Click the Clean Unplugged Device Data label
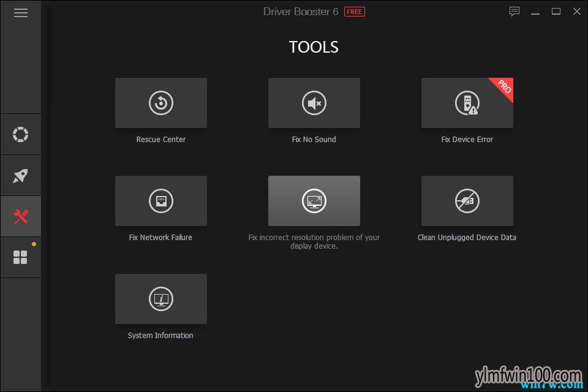Viewport: 588px width, 392px height. click(467, 237)
